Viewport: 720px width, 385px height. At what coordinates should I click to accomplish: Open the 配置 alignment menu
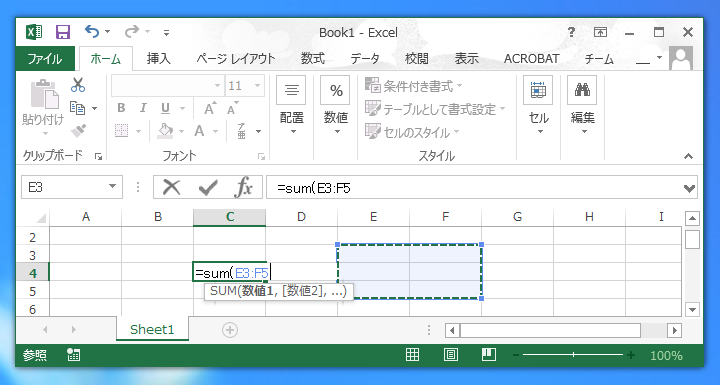click(x=292, y=107)
